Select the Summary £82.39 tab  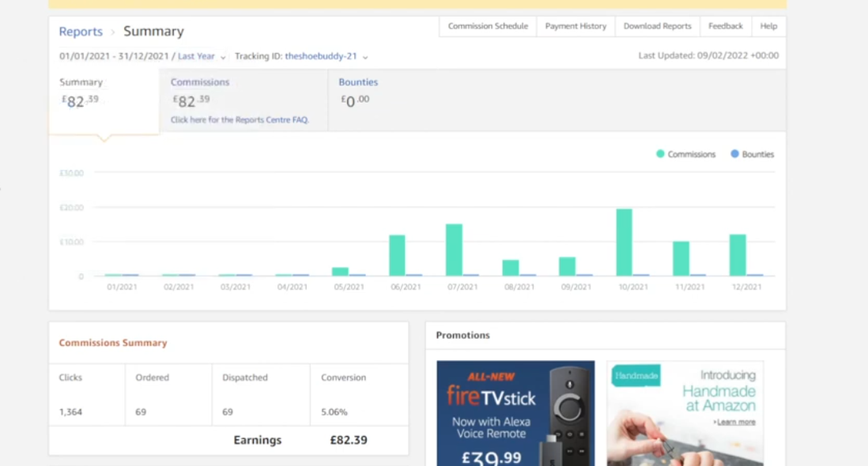104,100
